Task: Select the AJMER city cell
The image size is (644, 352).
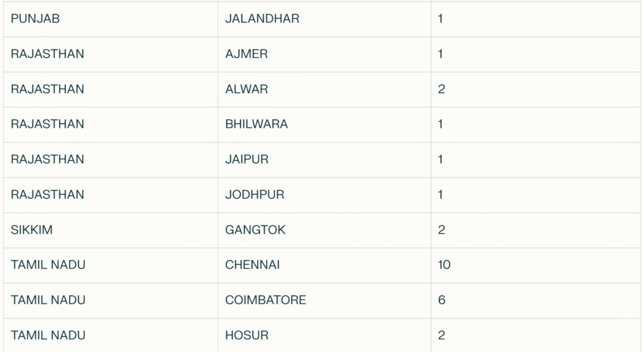Action: [x=324, y=54]
